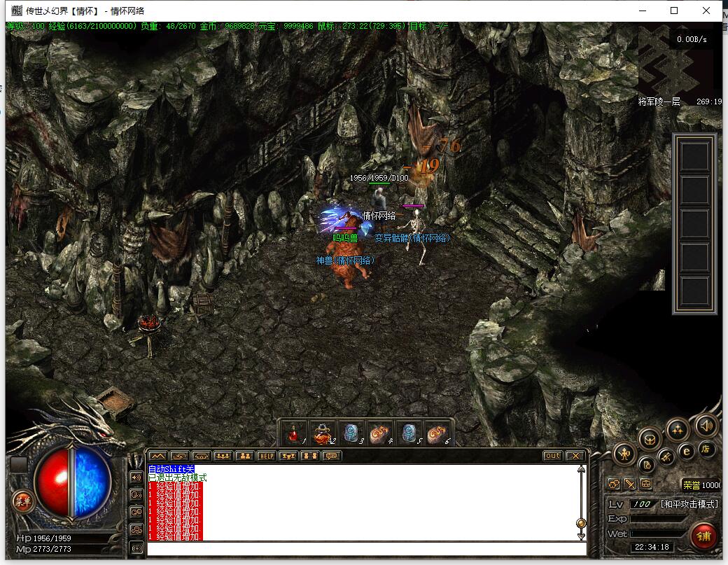Click the Exp progress bar
The image size is (728, 565).
pyautogui.click(x=659, y=519)
